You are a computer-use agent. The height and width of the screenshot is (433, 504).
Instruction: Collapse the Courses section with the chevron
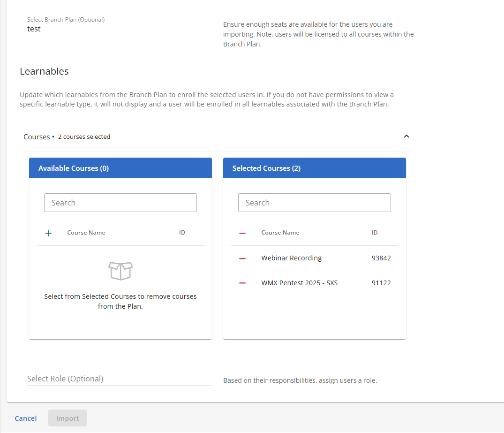(406, 137)
